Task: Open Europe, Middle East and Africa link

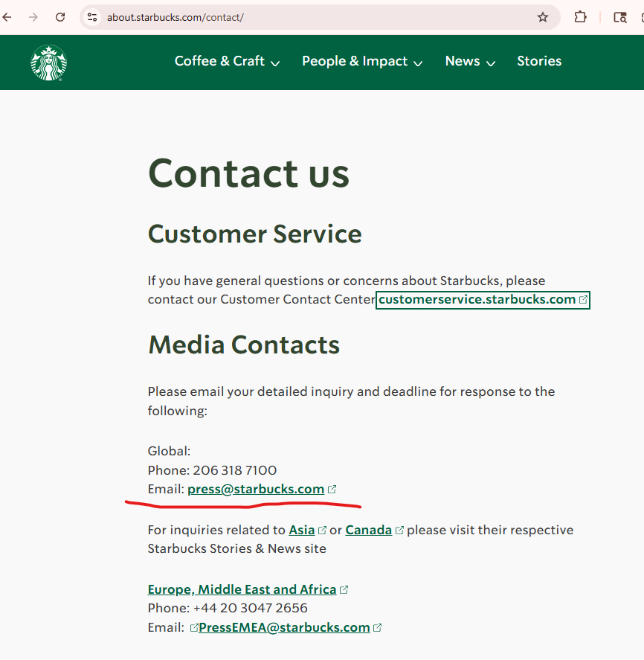Action: 242,589
